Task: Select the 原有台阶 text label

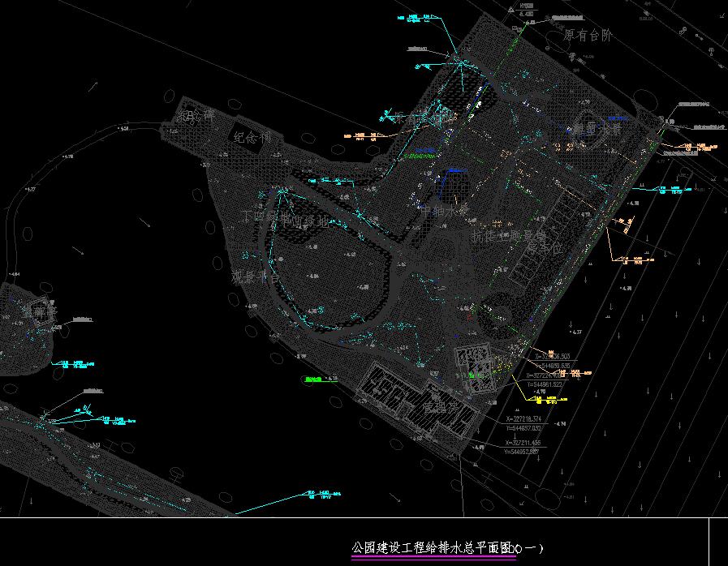Action: tap(588, 36)
